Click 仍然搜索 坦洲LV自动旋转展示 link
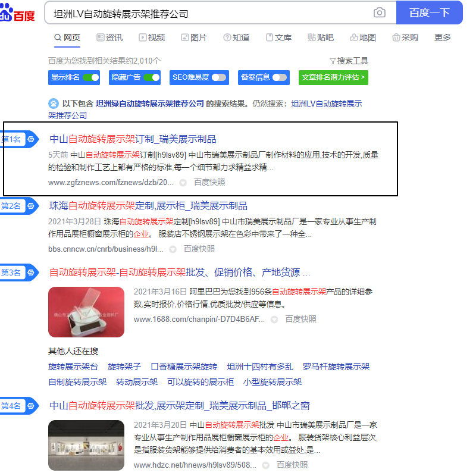The image size is (476, 476). point(326,104)
